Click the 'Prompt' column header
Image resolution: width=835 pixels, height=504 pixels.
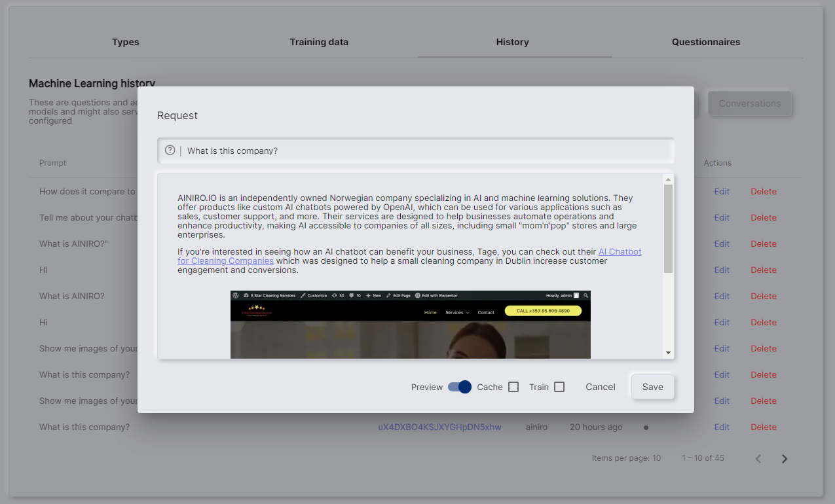pyautogui.click(x=53, y=163)
